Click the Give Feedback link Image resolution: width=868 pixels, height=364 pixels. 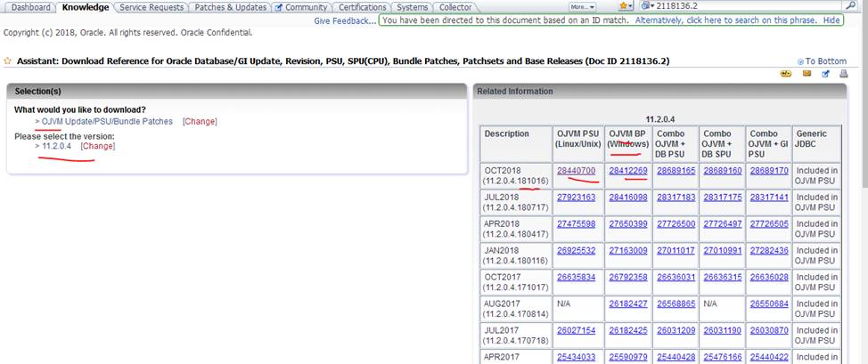tap(345, 20)
